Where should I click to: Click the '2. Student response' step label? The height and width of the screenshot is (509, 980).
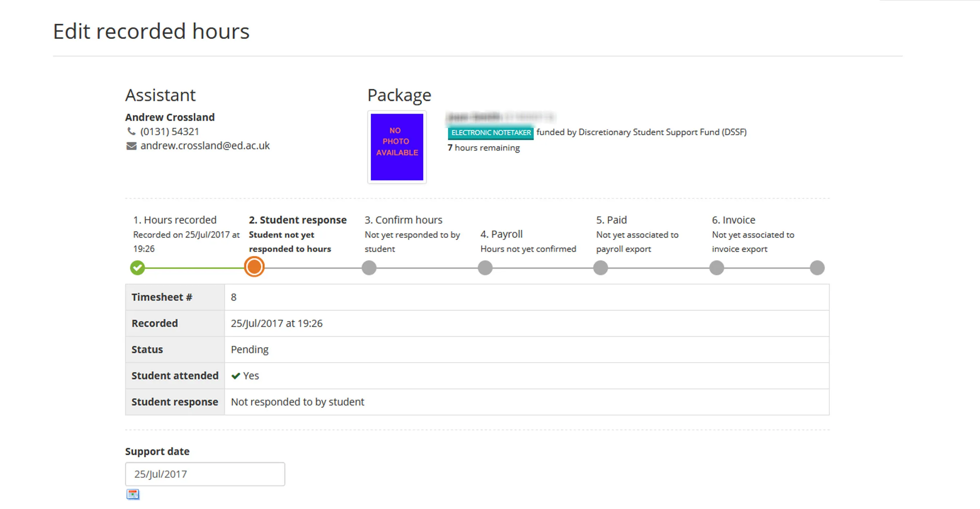[x=298, y=220]
